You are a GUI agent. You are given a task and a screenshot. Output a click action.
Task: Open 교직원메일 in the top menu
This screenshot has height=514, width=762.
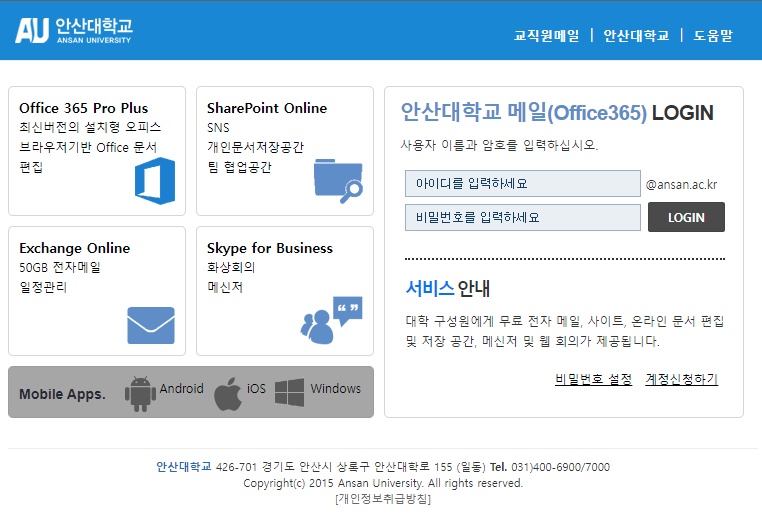547,35
